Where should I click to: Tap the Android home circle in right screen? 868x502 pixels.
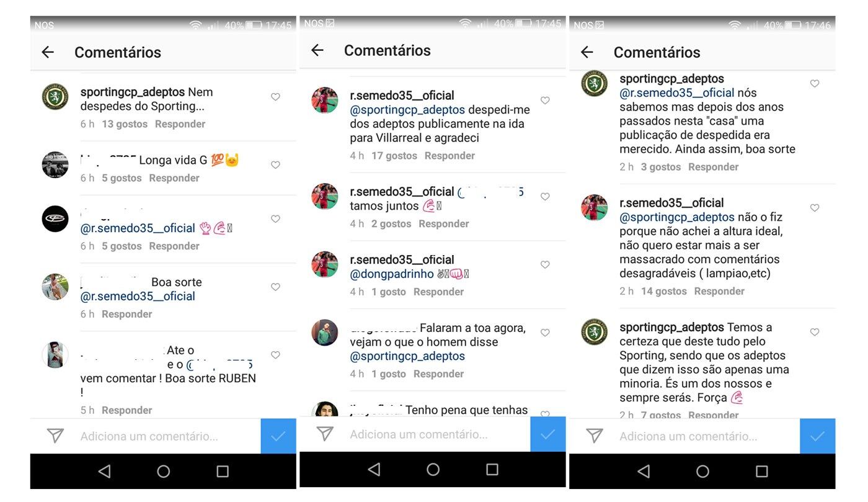[702, 472]
